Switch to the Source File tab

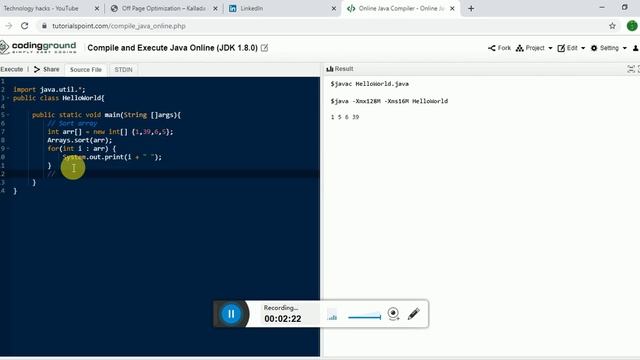(86, 69)
